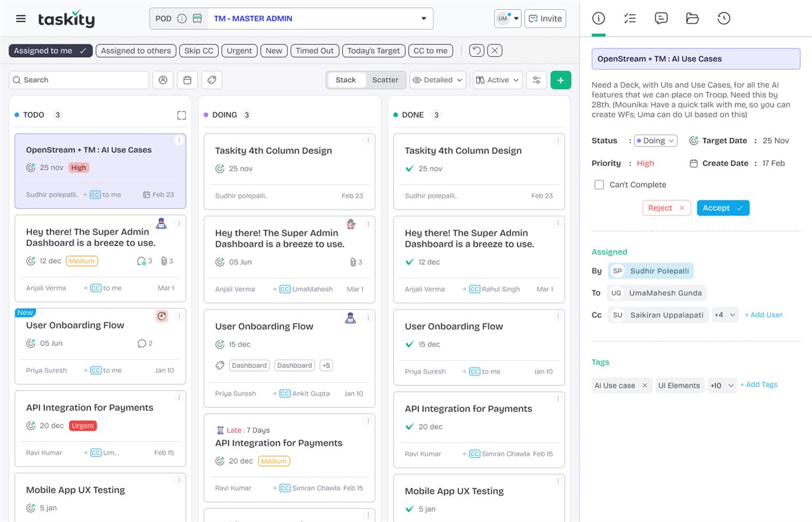This screenshot has height=522, width=812.
Task: Toggle the Skip CC filter
Action: [x=199, y=50]
